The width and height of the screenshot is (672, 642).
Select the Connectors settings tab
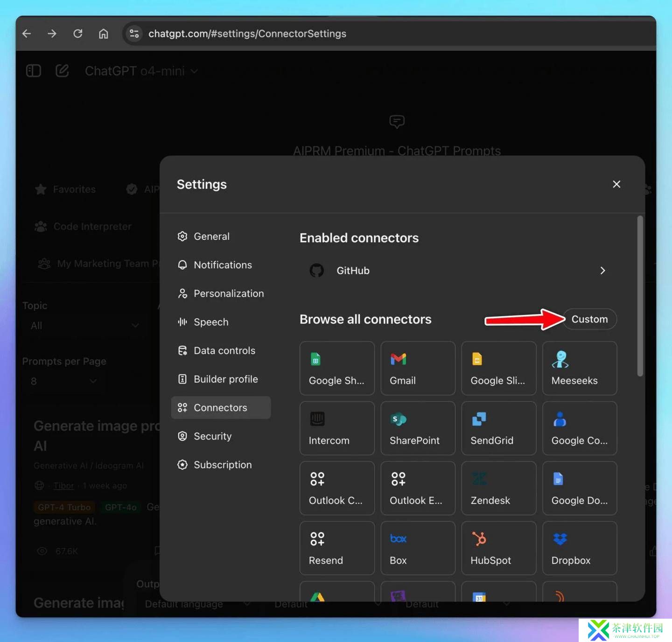[221, 407]
